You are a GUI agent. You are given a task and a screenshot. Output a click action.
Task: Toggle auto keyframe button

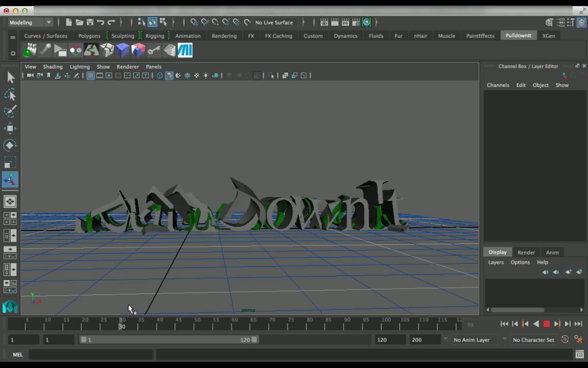(565, 340)
